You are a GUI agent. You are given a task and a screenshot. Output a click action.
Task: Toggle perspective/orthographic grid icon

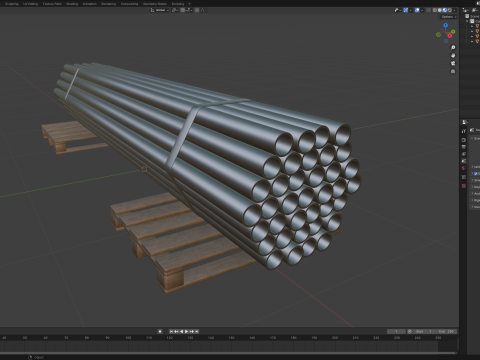(453, 71)
